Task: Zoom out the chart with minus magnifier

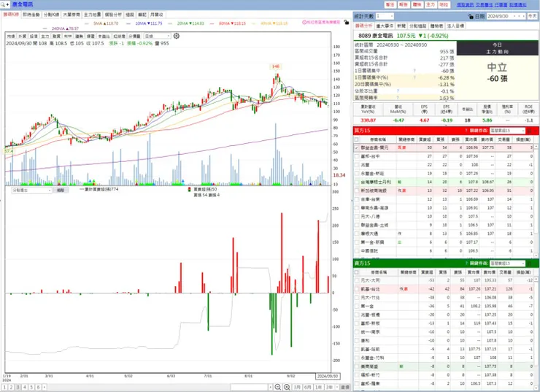Action: pos(277,387)
